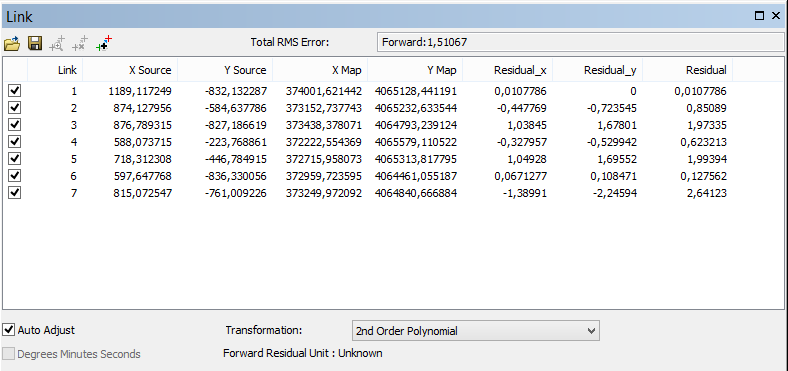This screenshot has width=788, height=371.
Task: Click the Total RMS Error field showing Forward:1,51067
Action: point(580,42)
